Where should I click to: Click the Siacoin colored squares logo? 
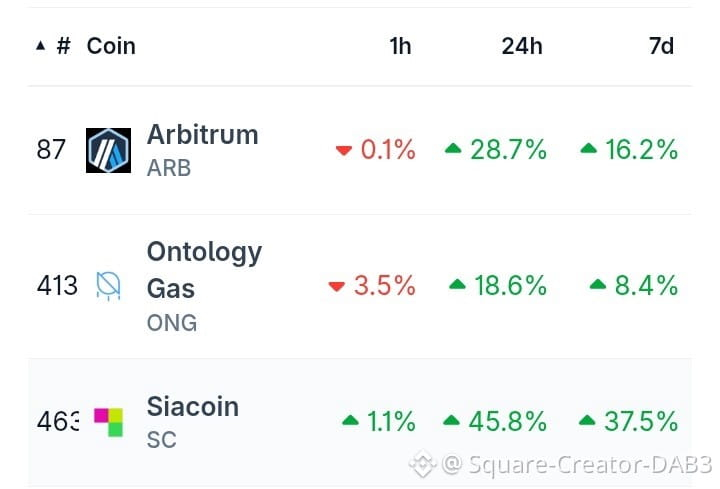108,422
